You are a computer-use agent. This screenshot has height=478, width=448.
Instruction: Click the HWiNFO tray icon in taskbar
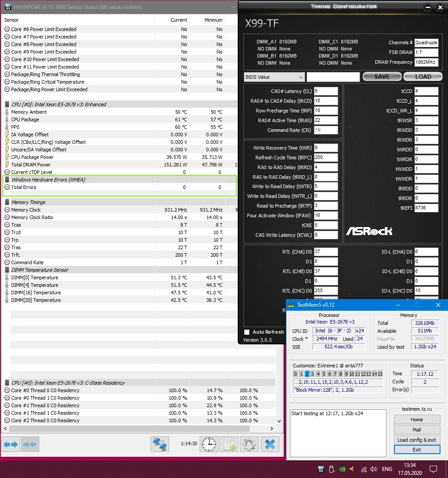tap(321, 469)
